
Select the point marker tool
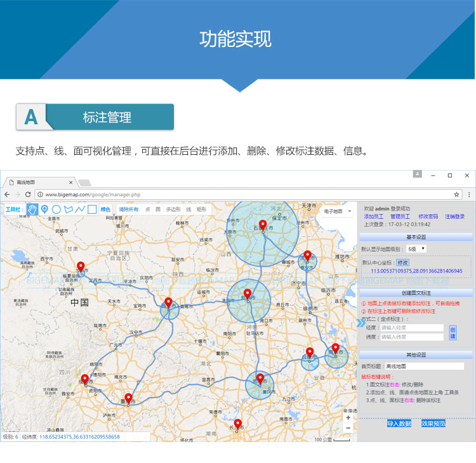[44, 209]
